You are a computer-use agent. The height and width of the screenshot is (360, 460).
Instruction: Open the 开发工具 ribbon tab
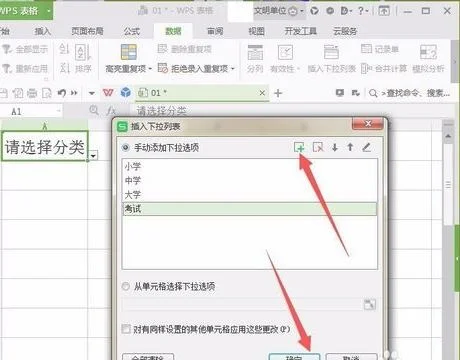tap(300, 31)
